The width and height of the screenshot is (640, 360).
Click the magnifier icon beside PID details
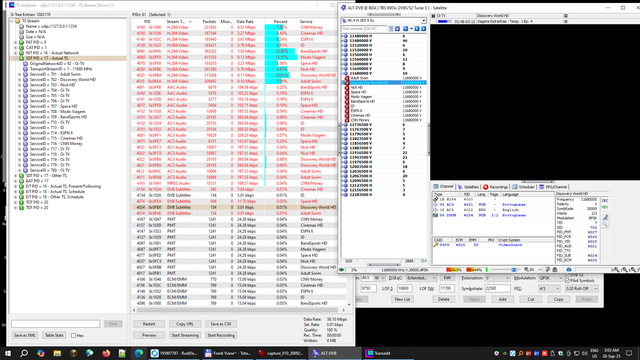pos(605,224)
